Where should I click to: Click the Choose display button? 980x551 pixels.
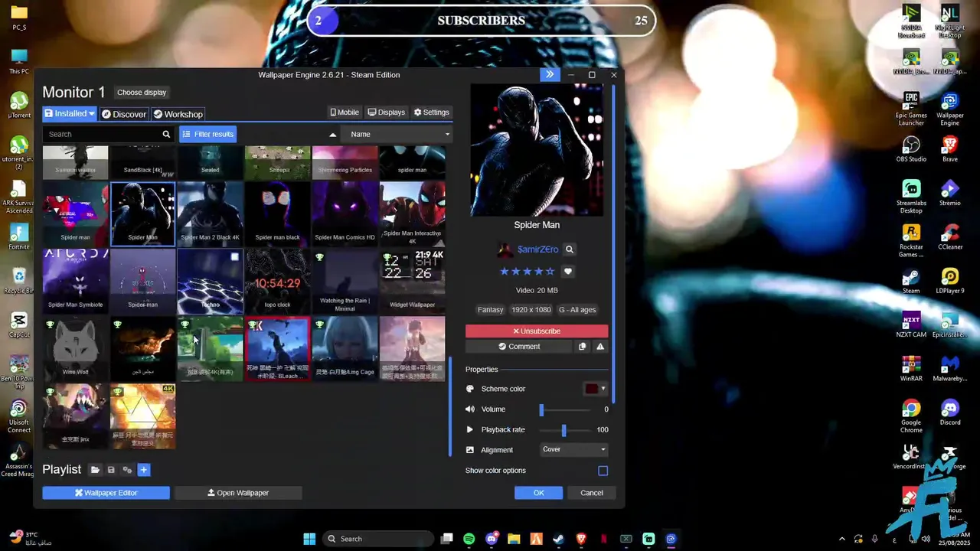click(142, 93)
